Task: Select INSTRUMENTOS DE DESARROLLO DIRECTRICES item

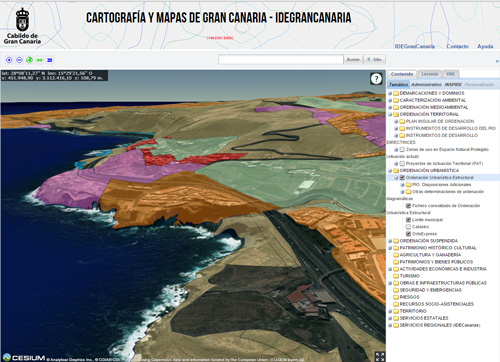Action: coord(442,135)
